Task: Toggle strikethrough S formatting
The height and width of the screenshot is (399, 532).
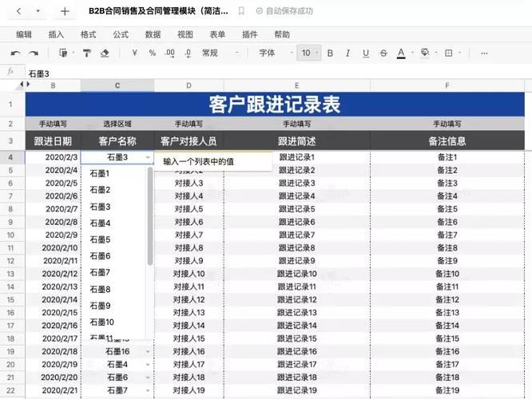Action: click(383, 53)
